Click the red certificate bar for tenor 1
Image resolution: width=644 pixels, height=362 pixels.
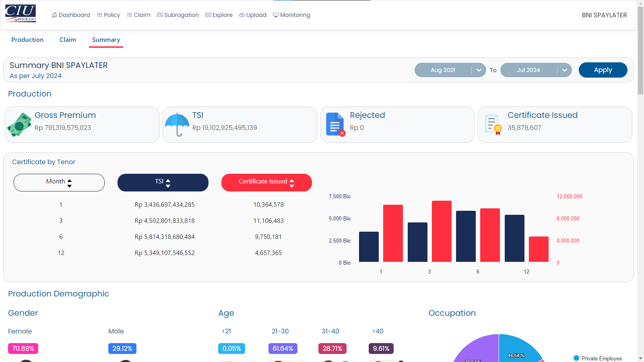[393, 233]
